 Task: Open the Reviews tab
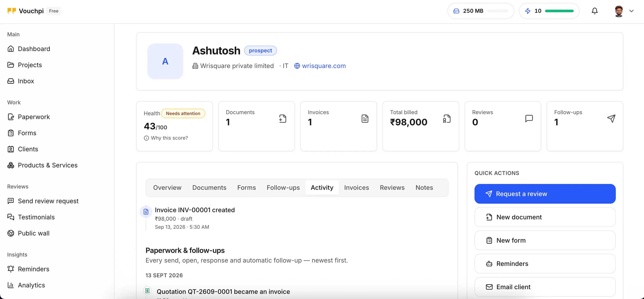tap(392, 188)
